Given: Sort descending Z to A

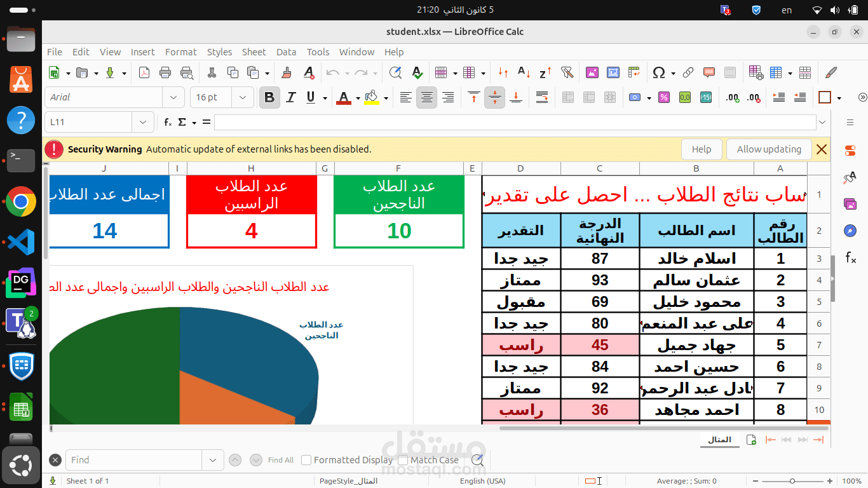Looking at the screenshot, I should [545, 72].
